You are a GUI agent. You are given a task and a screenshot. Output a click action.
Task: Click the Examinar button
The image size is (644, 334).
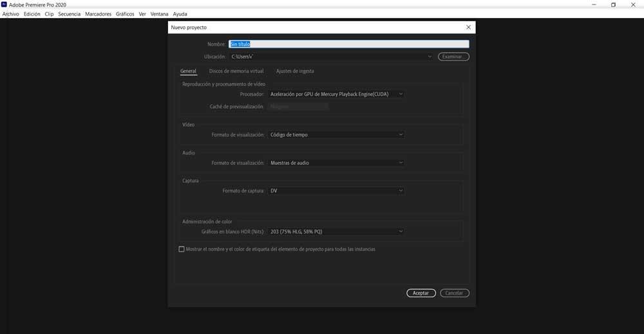click(x=453, y=57)
